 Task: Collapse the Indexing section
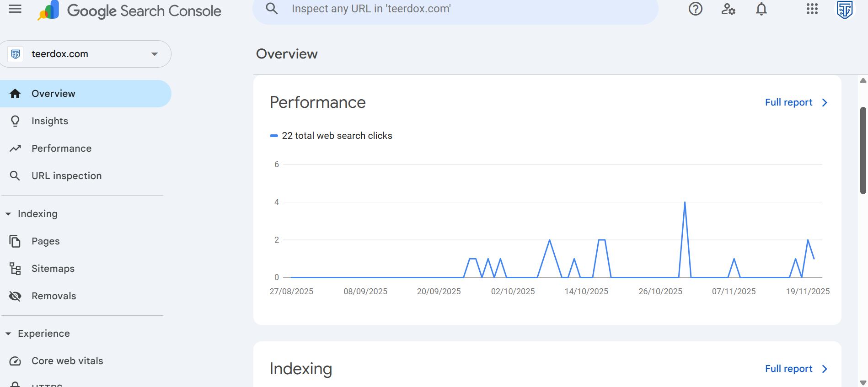8,214
